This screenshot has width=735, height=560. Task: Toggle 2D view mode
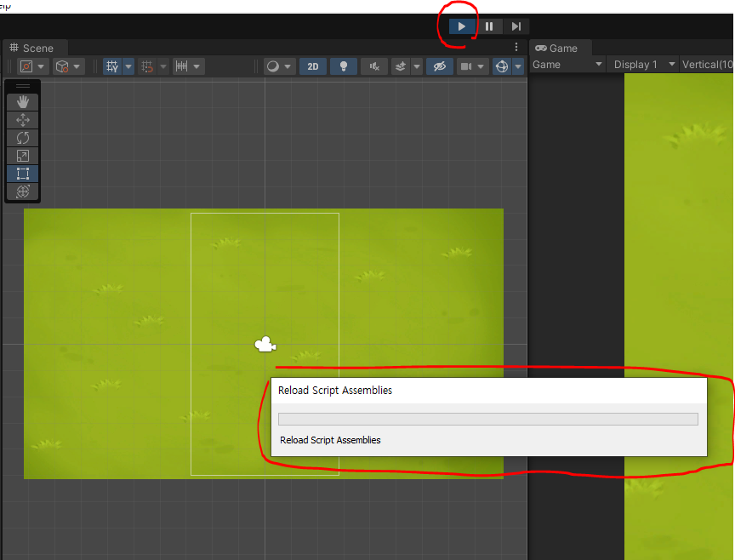[x=313, y=66]
